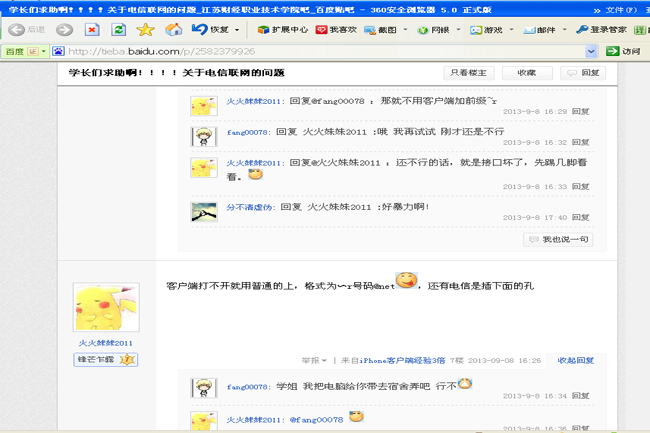
Task: Expand the 网银 online banking dropdown
Action: (x=438, y=30)
